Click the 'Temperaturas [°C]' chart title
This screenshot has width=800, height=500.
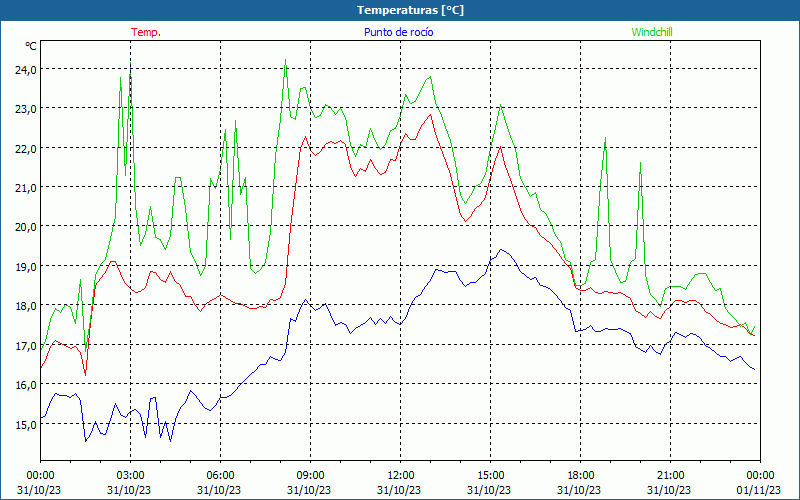[410, 10]
